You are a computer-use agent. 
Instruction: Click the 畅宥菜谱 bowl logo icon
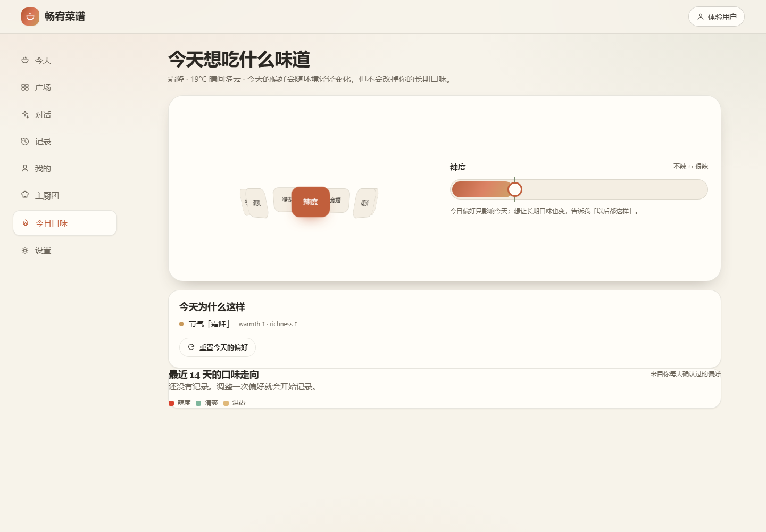coord(30,16)
